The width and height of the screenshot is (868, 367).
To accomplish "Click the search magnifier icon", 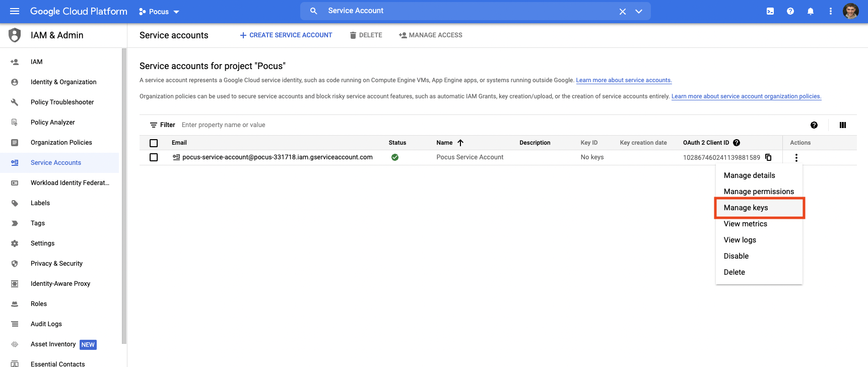I will pyautogui.click(x=314, y=11).
